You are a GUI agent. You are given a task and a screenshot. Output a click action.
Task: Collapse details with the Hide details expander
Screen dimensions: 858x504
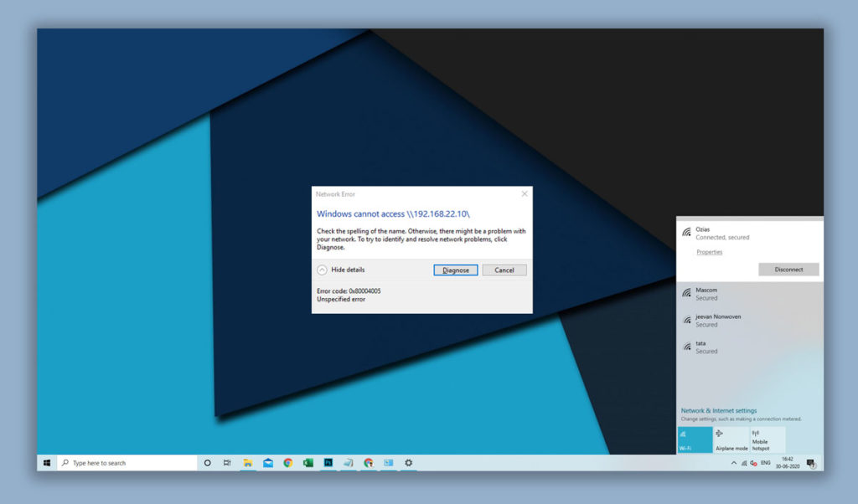(x=344, y=270)
